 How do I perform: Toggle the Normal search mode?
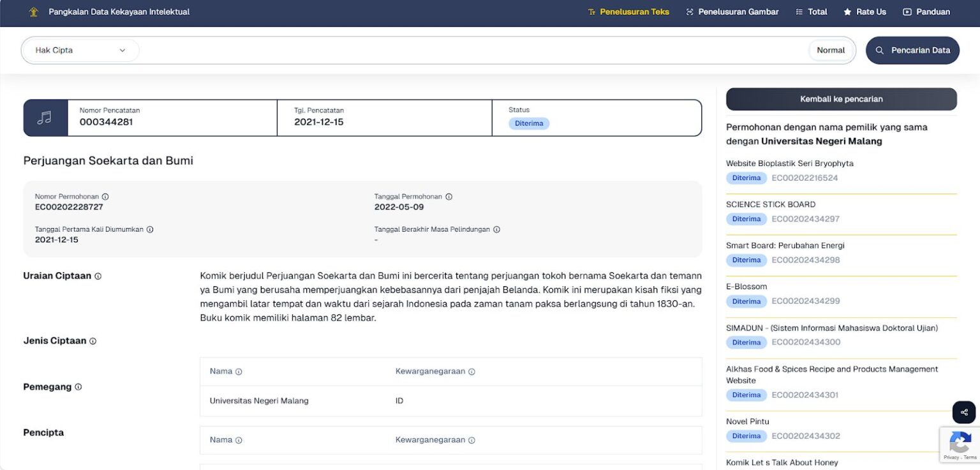click(x=831, y=49)
